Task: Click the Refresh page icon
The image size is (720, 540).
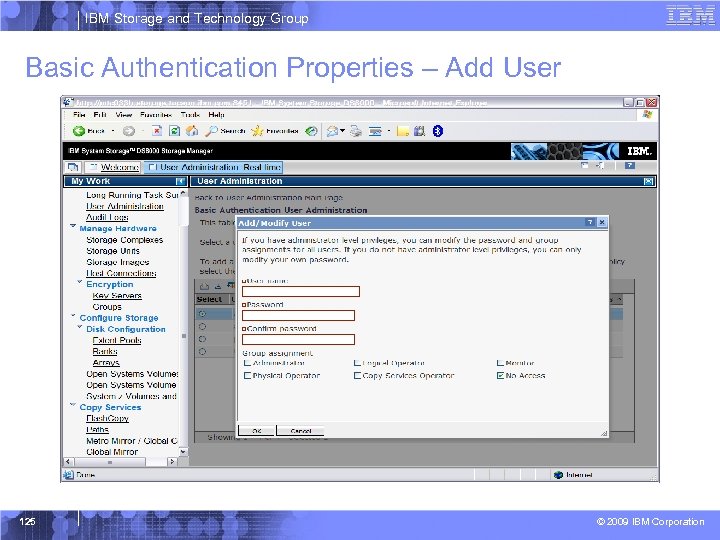Action: [174, 131]
